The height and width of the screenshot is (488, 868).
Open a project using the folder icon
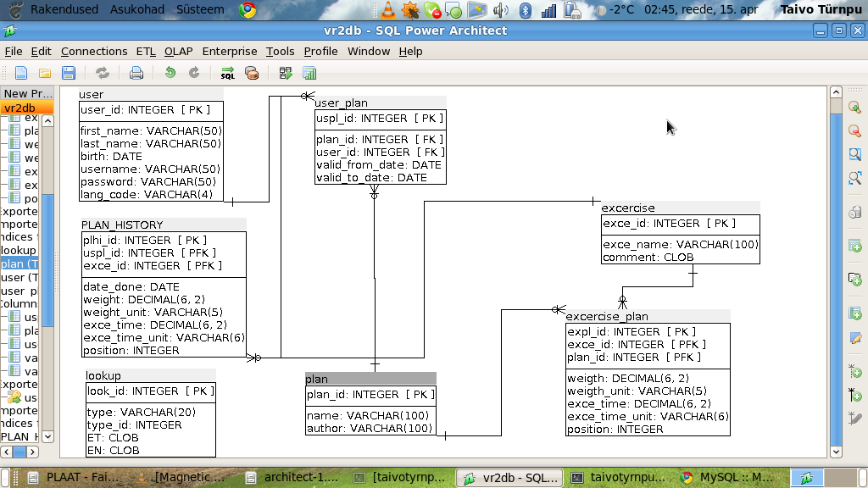pyautogui.click(x=45, y=73)
